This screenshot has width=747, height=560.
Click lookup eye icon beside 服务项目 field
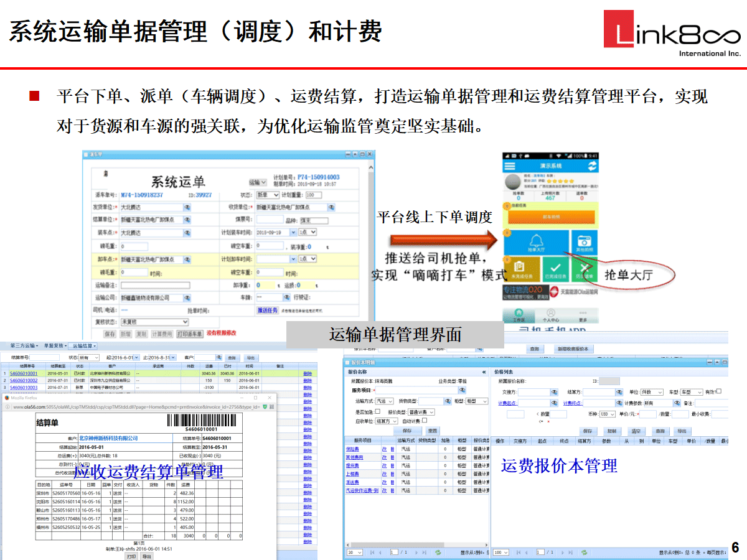tap(462, 390)
